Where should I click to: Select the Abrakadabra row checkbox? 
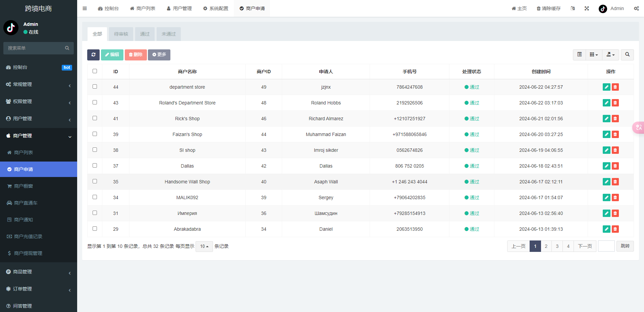[95, 229]
